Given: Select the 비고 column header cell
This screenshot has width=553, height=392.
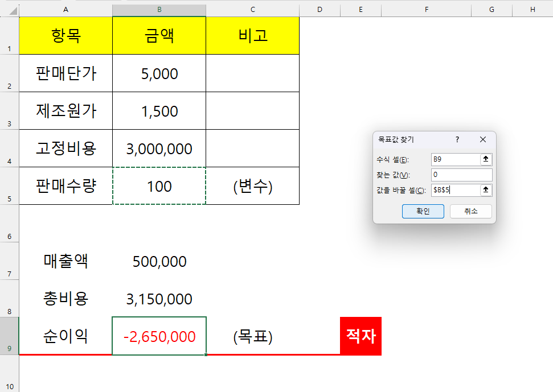Looking at the screenshot, I should coord(252,35).
